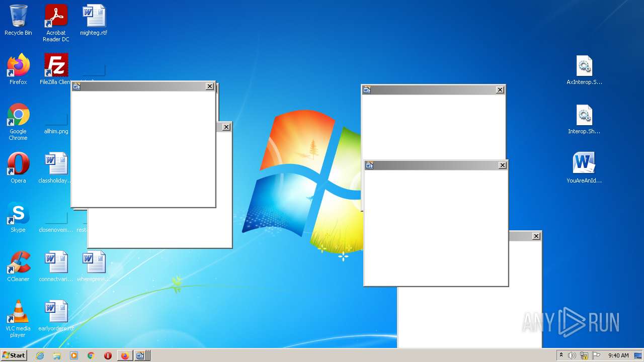Open the Firefox desktop shortcut
The height and width of the screenshot is (362, 644).
18,69
